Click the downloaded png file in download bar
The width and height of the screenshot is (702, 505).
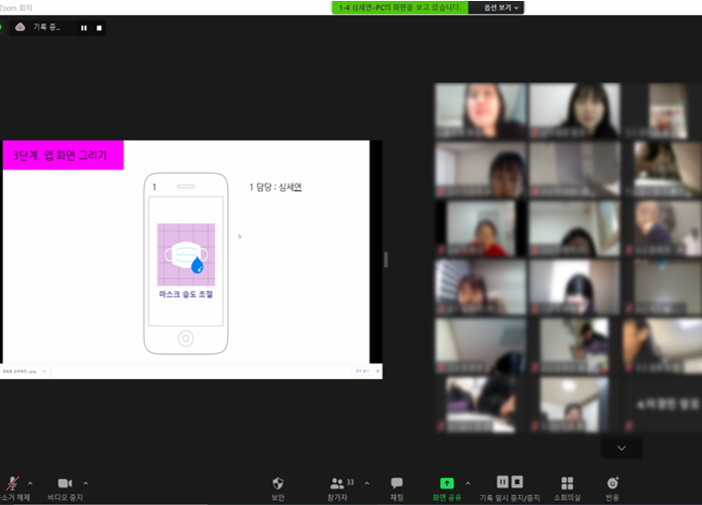(x=19, y=371)
